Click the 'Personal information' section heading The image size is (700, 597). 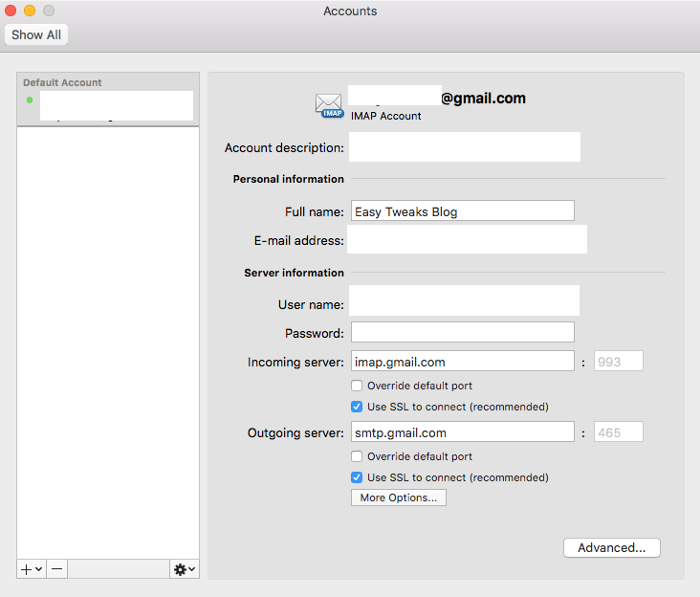[289, 179]
